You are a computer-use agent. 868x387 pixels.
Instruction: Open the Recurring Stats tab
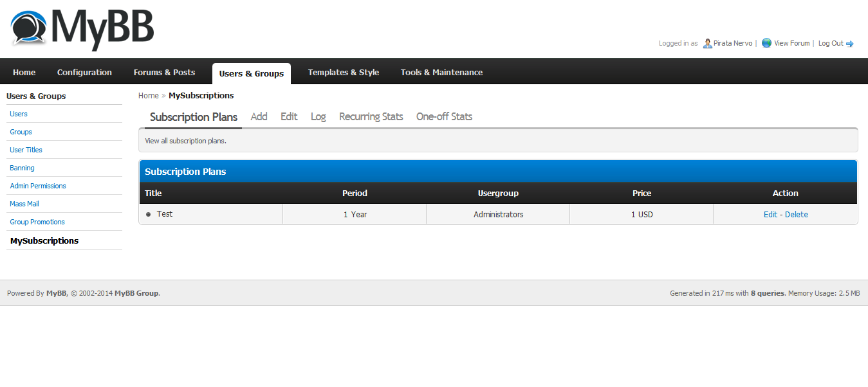(371, 117)
